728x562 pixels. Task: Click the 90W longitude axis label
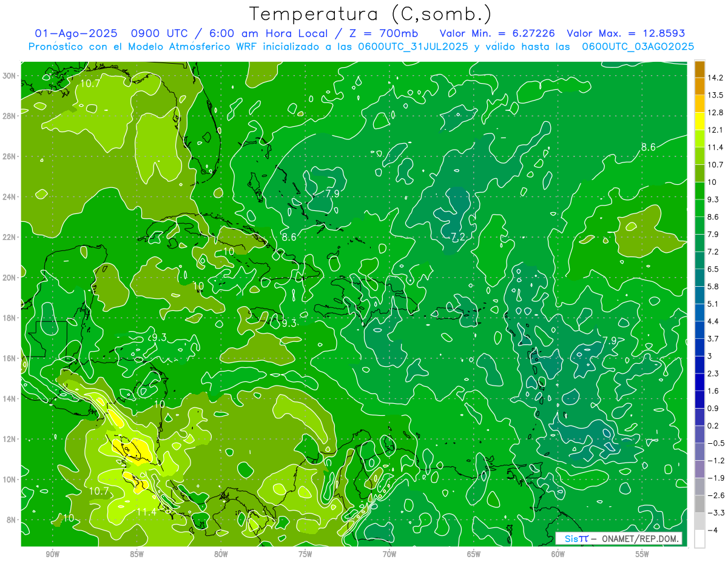click(x=52, y=554)
